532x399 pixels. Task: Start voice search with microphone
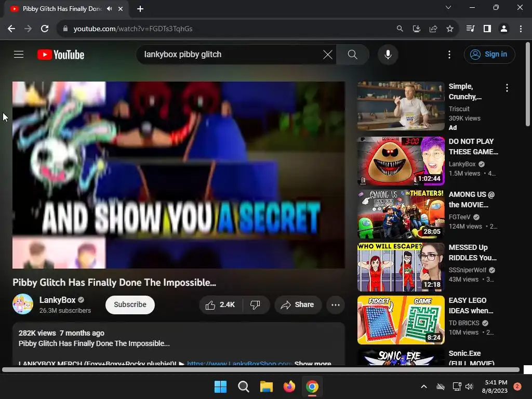(388, 54)
